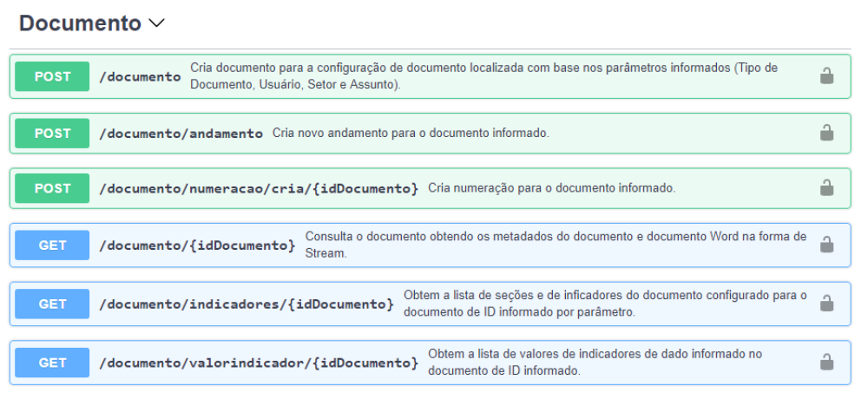This screenshot has height=399, width=868.
Task: Expand the GET /documento/{idDocumento} operation path
Action: (x=197, y=245)
